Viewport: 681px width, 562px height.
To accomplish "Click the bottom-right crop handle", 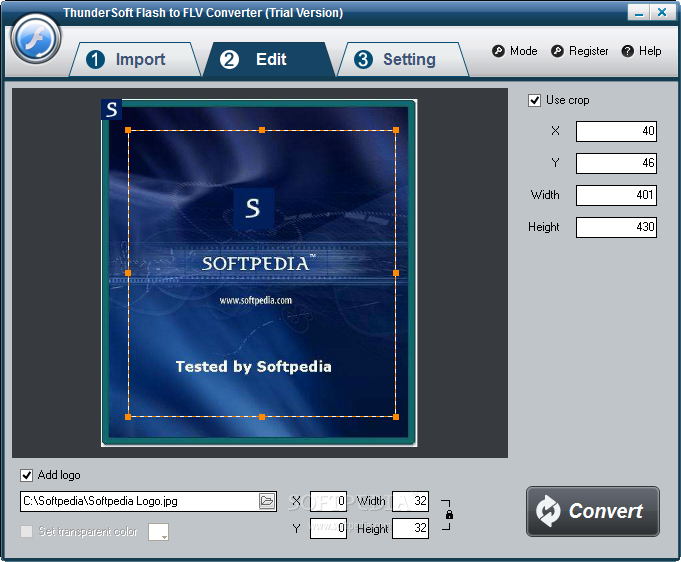I will (396, 417).
